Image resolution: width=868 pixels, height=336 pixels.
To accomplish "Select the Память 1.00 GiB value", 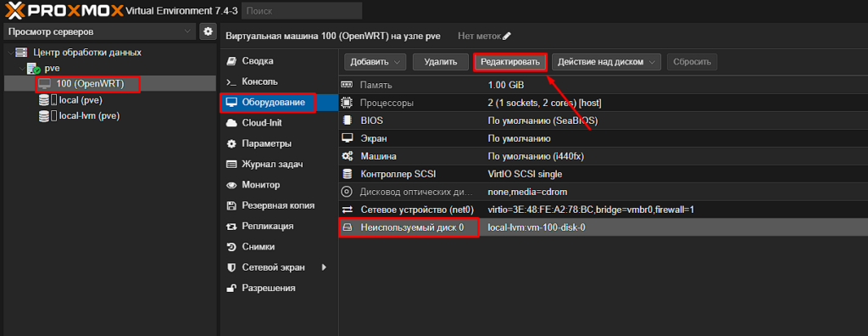I will click(506, 86).
